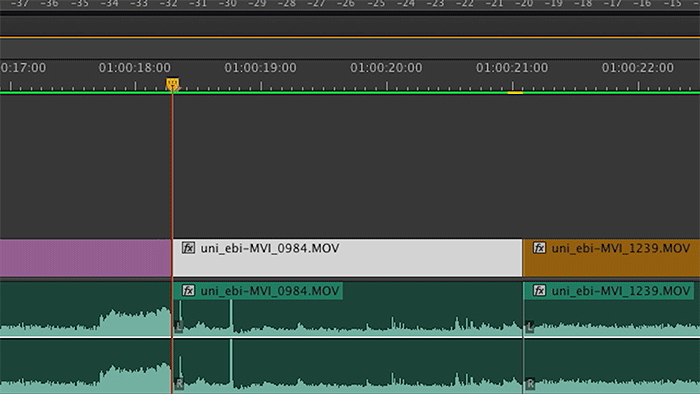This screenshot has width=700, height=394.
Task: Click the yellow playhead marker on ruler
Action: (x=172, y=83)
